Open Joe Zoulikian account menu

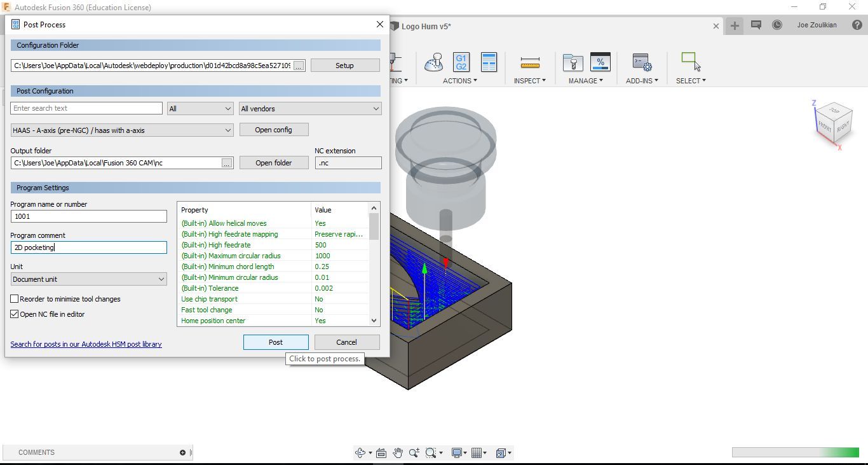[x=817, y=25]
